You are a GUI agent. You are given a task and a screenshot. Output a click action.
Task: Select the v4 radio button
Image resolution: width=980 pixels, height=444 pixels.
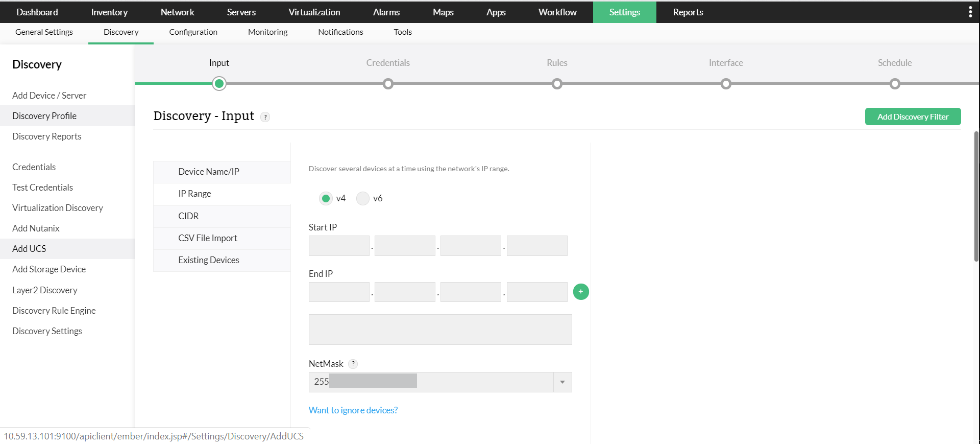(x=326, y=198)
